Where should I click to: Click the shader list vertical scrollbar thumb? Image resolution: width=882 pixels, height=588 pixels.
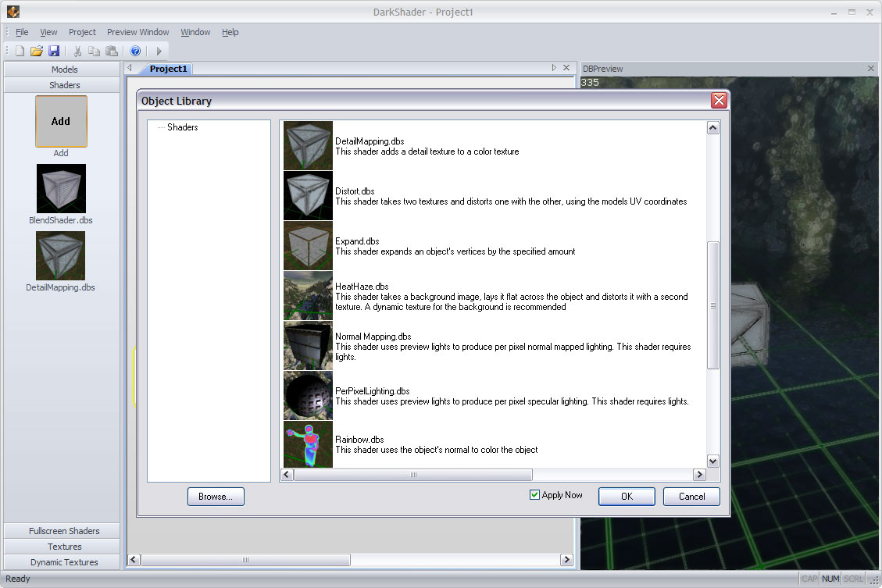coord(712,305)
